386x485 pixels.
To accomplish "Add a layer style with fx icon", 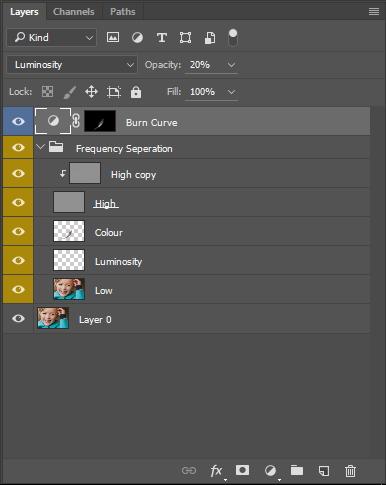I will click(216, 471).
